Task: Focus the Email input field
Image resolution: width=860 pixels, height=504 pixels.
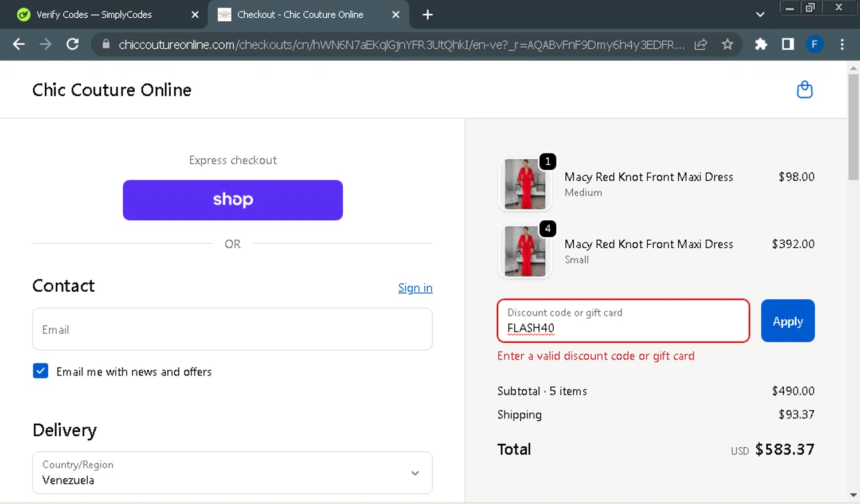Action: (x=232, y=329)
